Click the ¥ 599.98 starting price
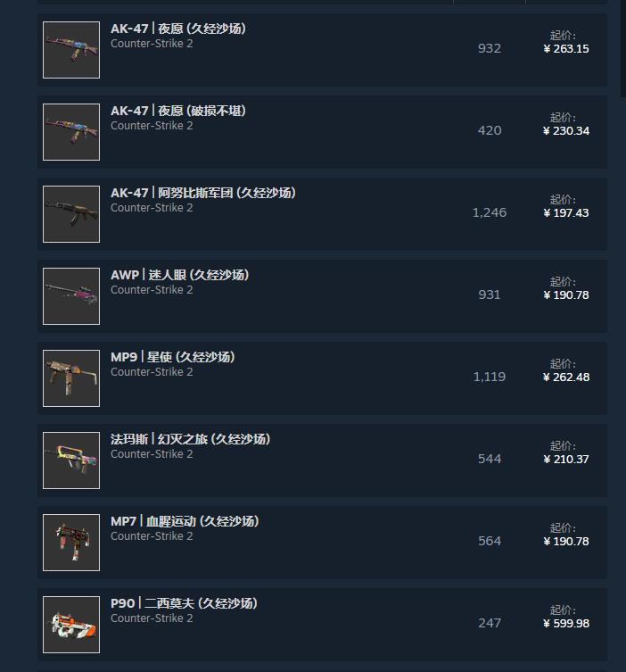The image size is (626, 672). click(566, 624)
